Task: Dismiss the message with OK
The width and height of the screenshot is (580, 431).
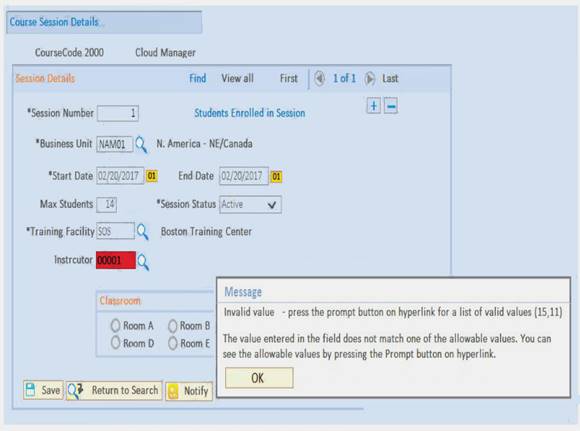Action: pyautogui.click(x=259, y=378)
